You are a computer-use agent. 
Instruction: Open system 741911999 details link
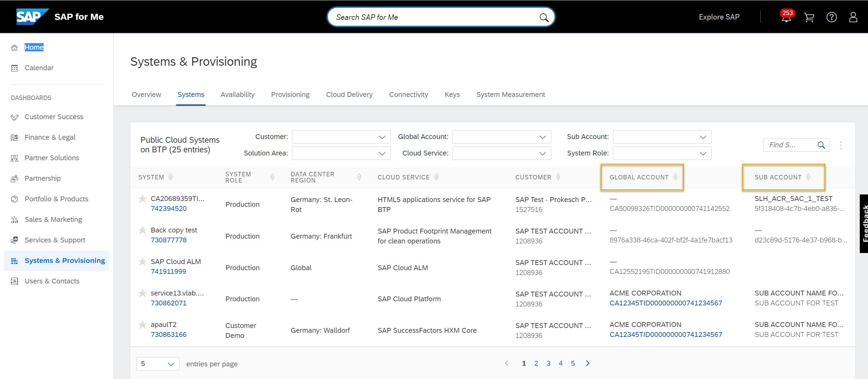point(168,271)
